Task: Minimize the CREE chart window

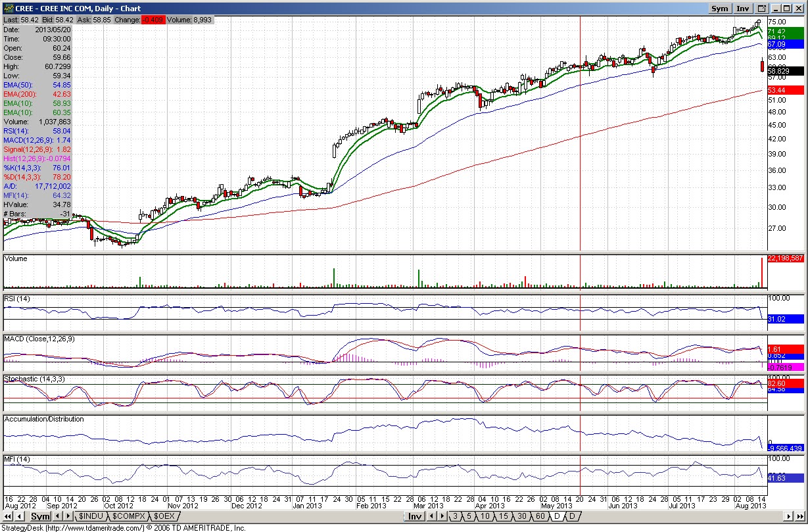Action: (x=776, y=8)
